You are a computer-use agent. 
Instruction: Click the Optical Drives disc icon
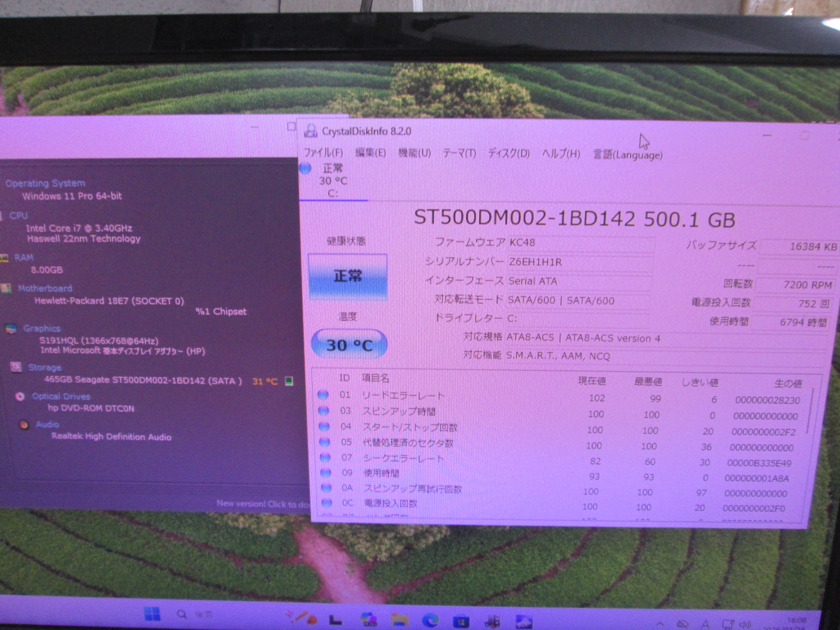point(20,396)
